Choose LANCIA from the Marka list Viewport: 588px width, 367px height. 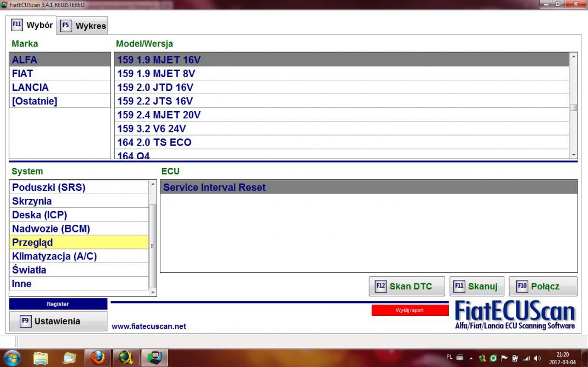click(x=60, y=88)
